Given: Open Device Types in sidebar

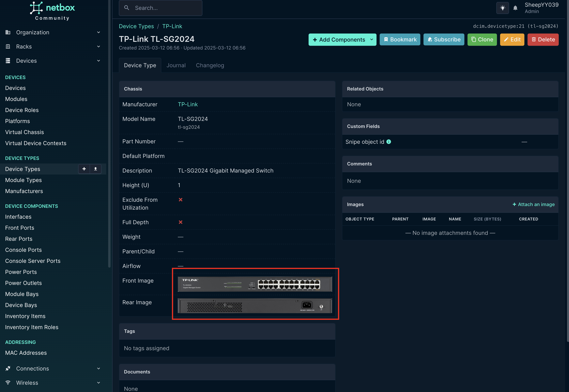Looking at the screenshot, I should [23, 169].
